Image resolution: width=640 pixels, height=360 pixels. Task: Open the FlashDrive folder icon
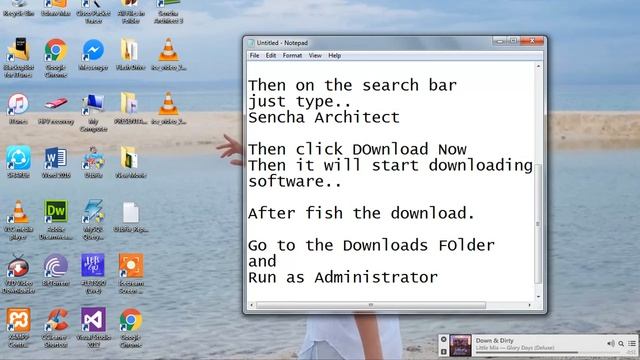pos(131,54)
